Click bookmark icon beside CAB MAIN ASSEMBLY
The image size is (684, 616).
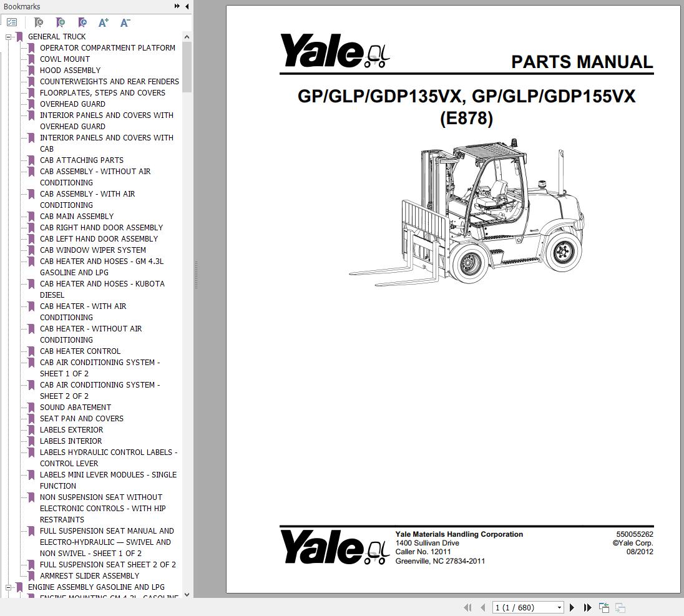point(31,216)
